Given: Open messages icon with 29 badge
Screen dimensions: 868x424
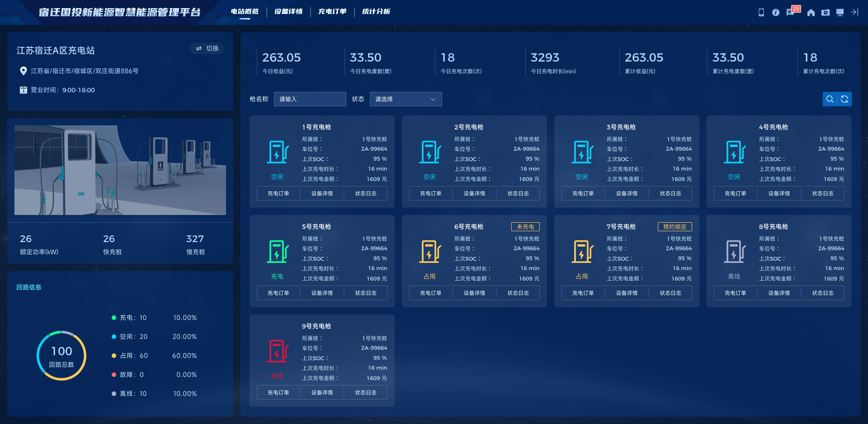Looking at the screenshot, I should click(x=790, y=12).
